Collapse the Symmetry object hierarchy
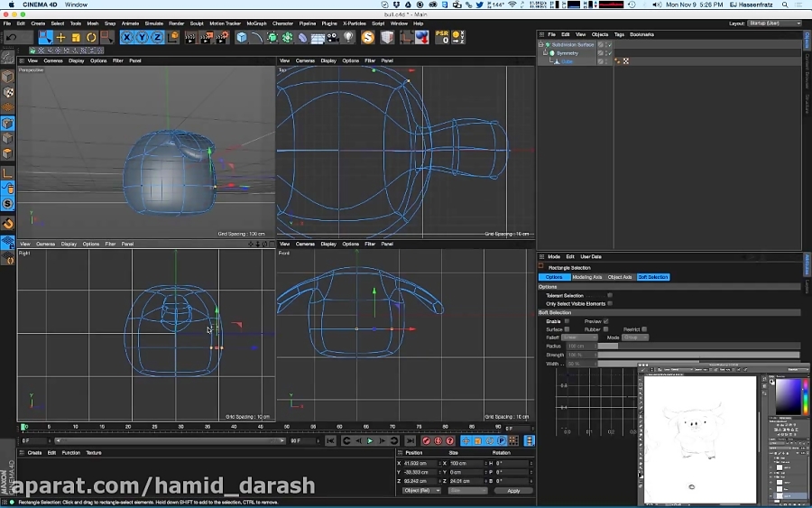This screenshot has width=812, height=508. [545, 53]
